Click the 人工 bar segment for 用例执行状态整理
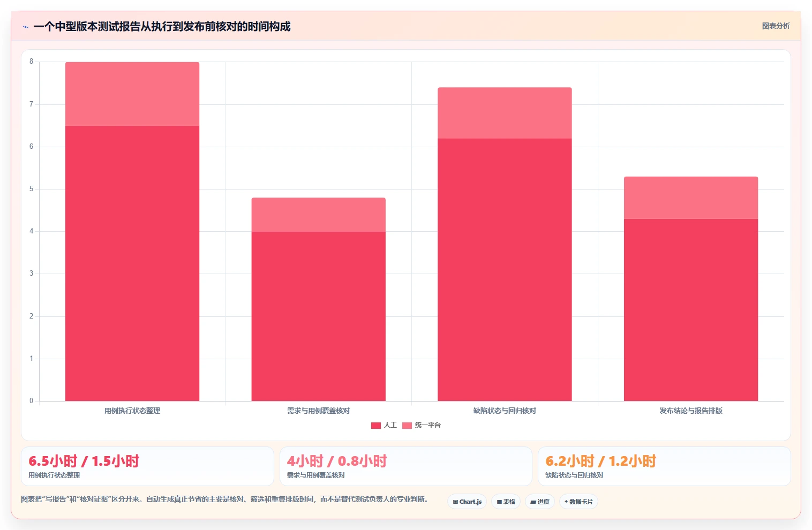Screen dimensions: 812x530 132,263
